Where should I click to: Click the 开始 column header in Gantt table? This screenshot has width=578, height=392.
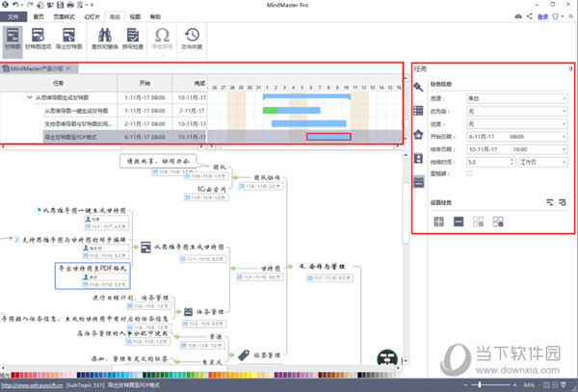coord(144,83)
